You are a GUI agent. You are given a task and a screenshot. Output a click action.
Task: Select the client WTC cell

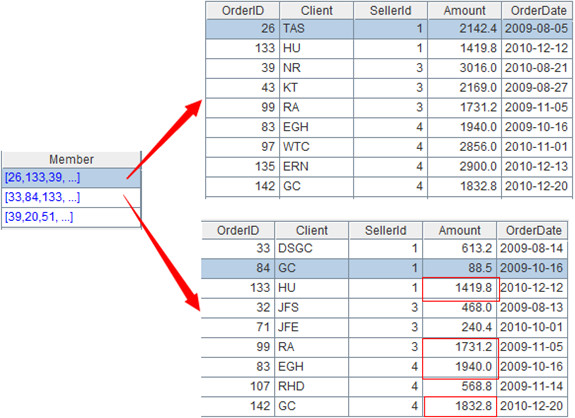tap(316, 147)
